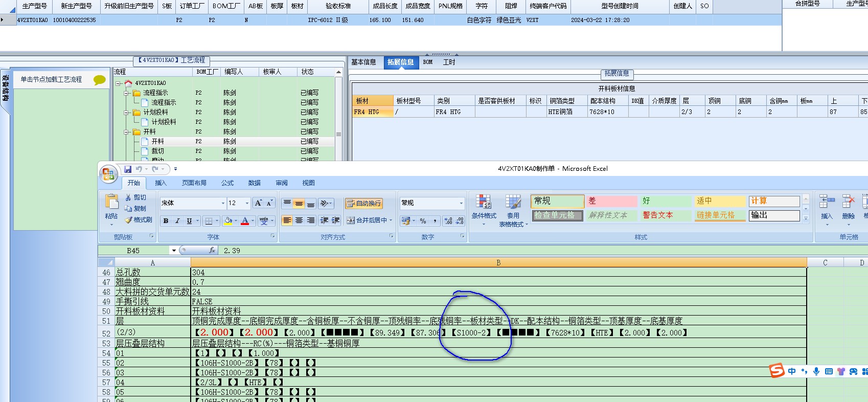This screenshot has height=402, width=868.
Task: Switch to the 插入 ribbon tab
Action: coord(161,183)
